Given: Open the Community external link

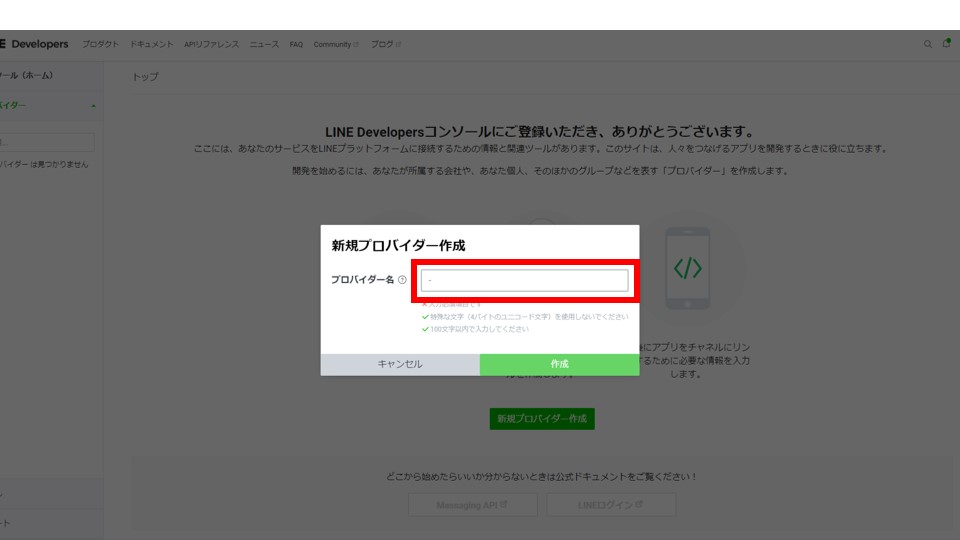Looking at the screenshot, I should pyautogui.click(x=335, y=44).
